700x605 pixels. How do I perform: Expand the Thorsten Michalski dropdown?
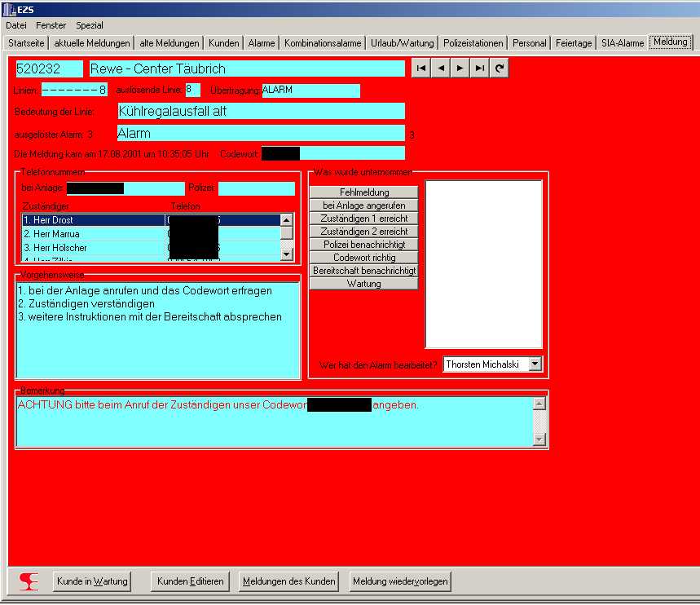tap(535, 364)
